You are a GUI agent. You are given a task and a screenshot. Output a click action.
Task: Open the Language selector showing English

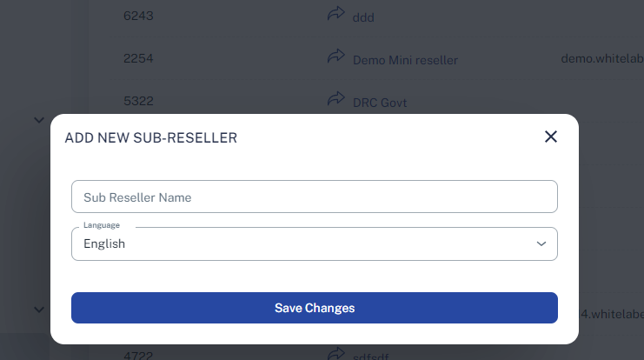coord(315,243)
